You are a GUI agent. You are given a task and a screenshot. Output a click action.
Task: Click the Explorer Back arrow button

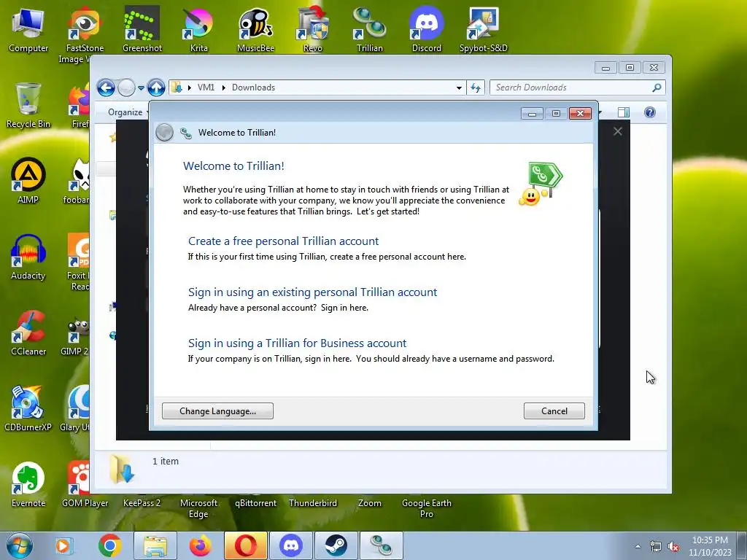pyautogui.click(x=106, y=87)
